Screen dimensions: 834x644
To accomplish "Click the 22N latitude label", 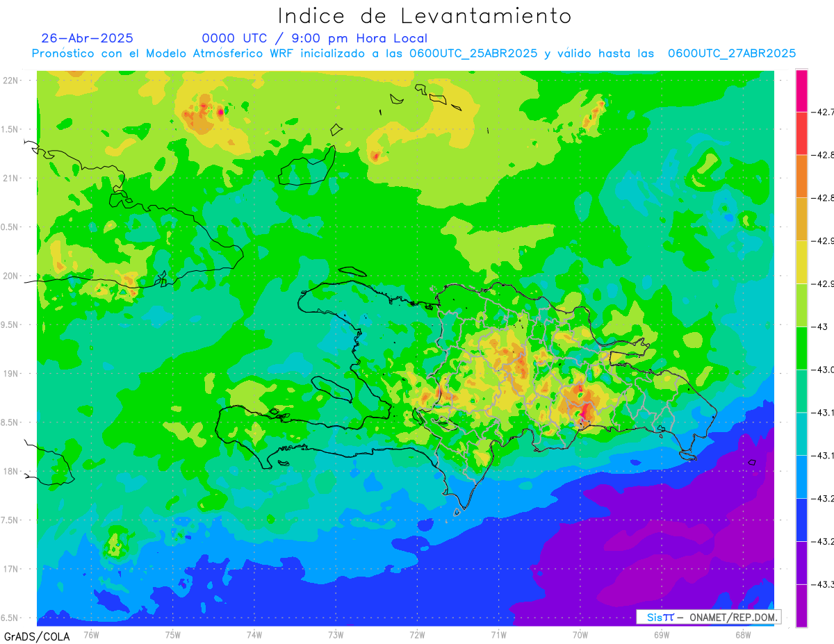I will pos(11,81).
